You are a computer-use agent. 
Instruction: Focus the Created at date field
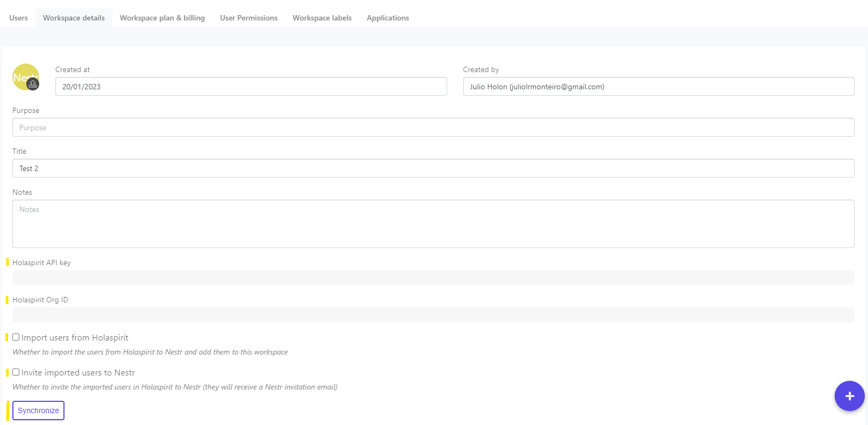(251, 87)
